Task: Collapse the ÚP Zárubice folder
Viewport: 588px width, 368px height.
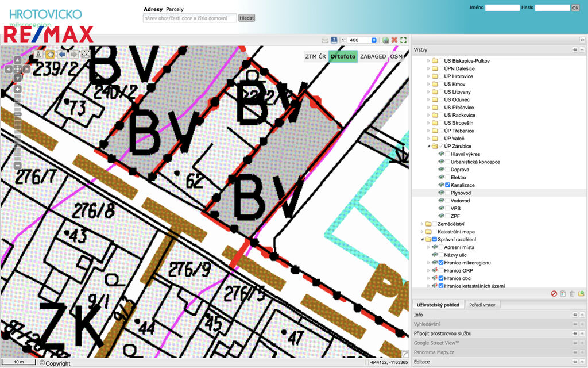Action: click(x=428, y=147)
